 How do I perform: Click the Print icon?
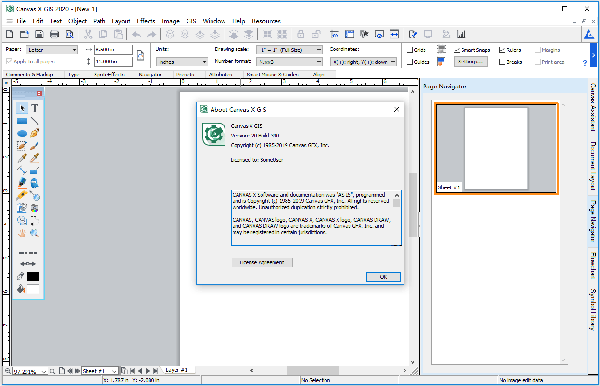[54, 34]
